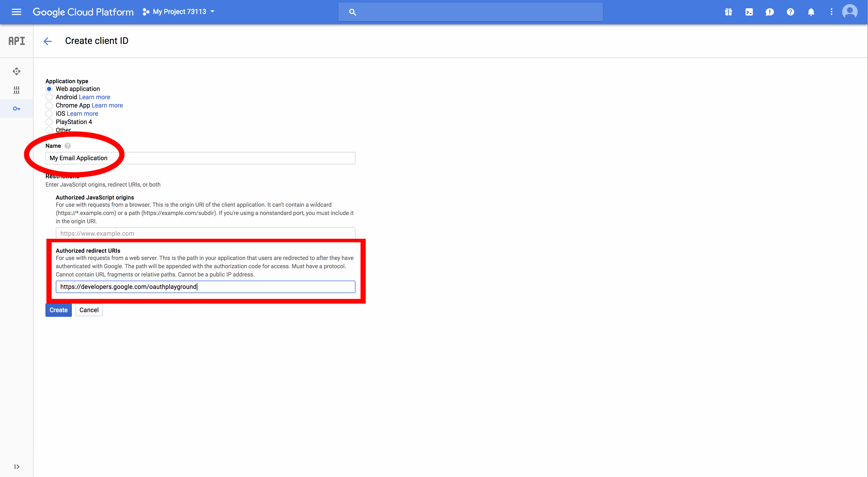Send feedback via the speech bubble icon
Image resolution: width=868 pixels, height=477 pixels.
770,12
